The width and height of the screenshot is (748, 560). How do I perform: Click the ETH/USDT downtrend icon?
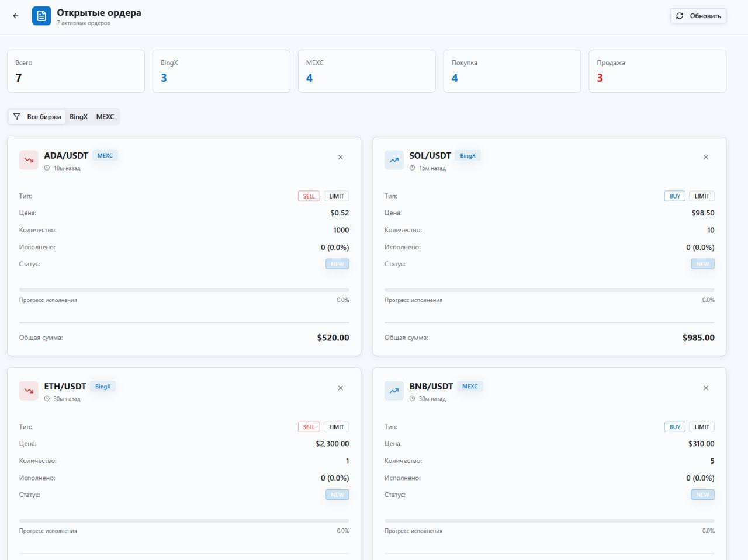click(x=29, y=391)
